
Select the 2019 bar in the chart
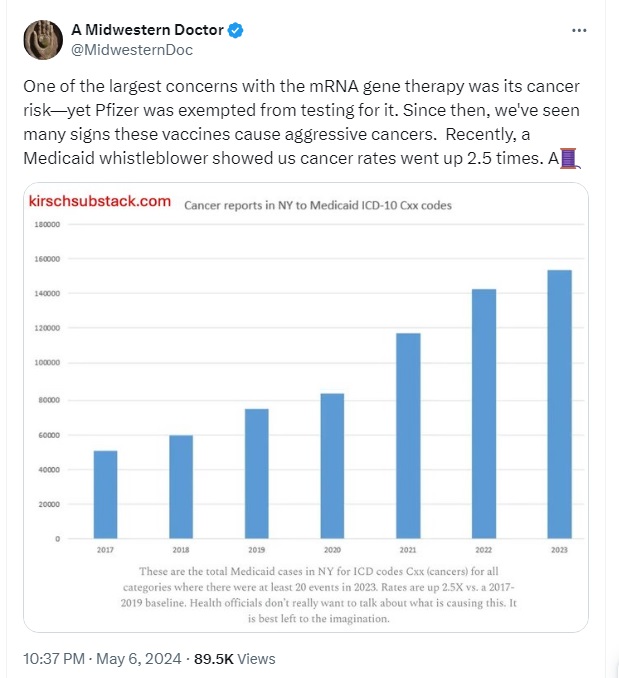pyautogui.click(x=257, y=473)
